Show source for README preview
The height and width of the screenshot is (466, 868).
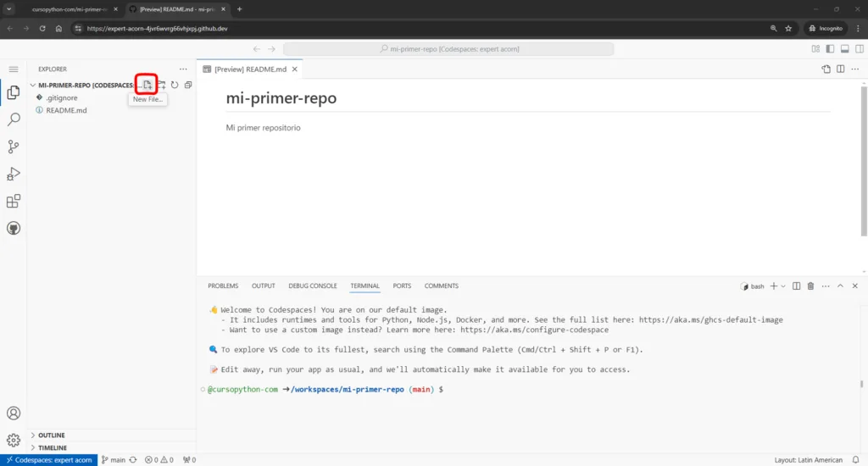pyautogui.click(x=826, y=69)
